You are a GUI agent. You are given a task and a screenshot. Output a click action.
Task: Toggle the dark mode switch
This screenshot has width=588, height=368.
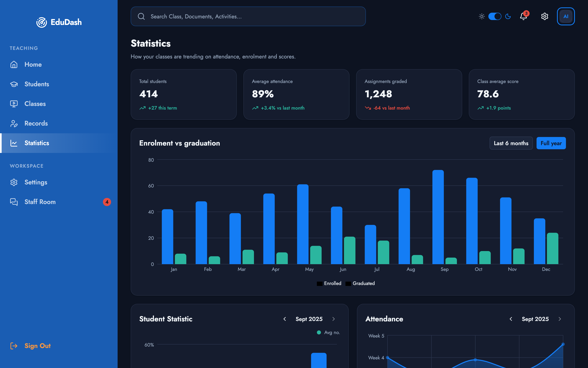click(495, 16)
